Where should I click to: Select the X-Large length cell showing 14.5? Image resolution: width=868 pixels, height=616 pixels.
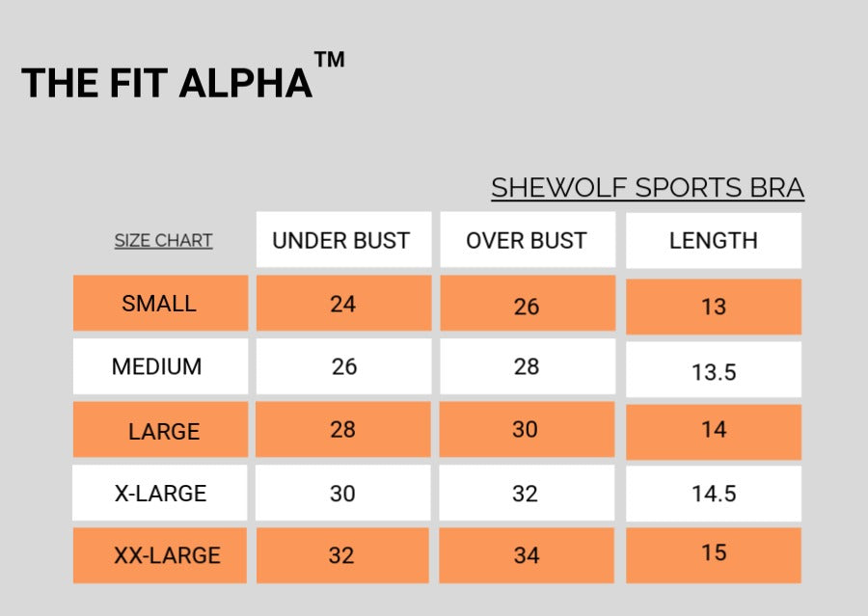(714, 494)
